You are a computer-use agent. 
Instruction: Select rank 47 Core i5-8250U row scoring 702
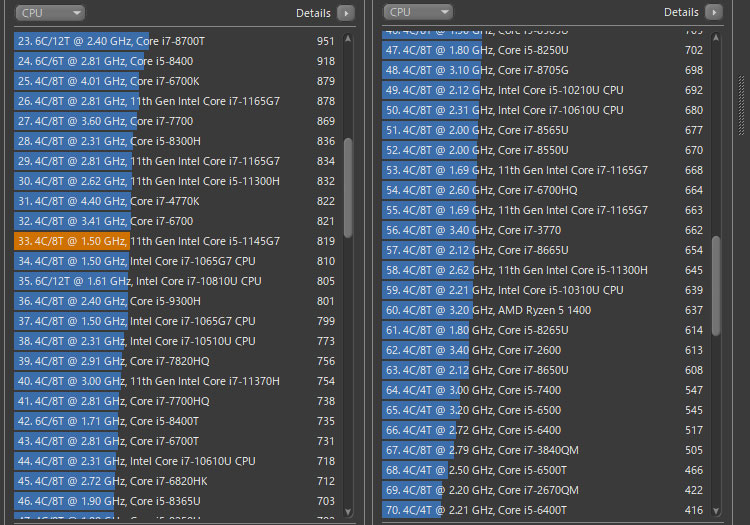543,50
